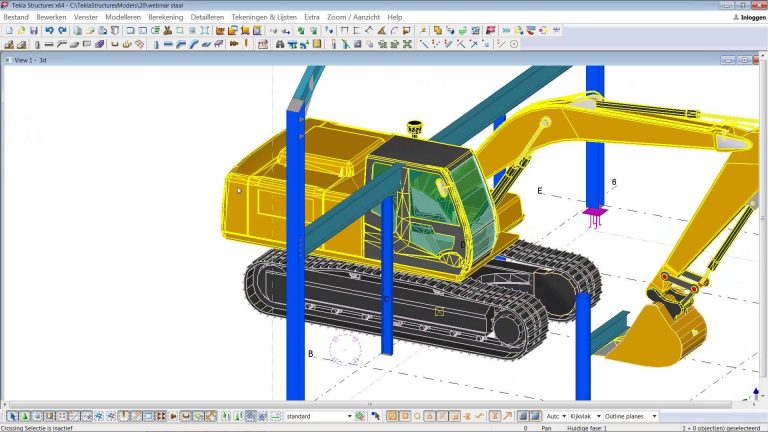Screen dimensions: 768x432
Task: Expand the Auto snap depth dropdown
Action: point(564,416)
